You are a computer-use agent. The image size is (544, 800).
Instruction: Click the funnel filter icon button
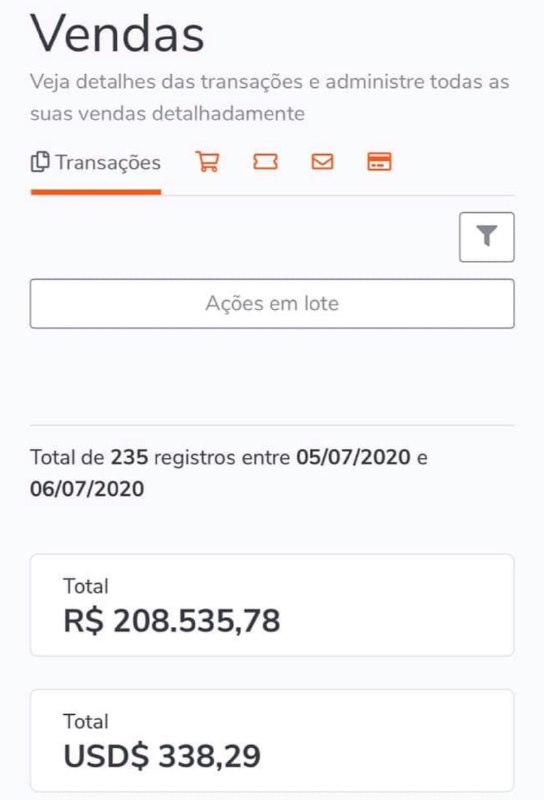click(x=487, y=237)
